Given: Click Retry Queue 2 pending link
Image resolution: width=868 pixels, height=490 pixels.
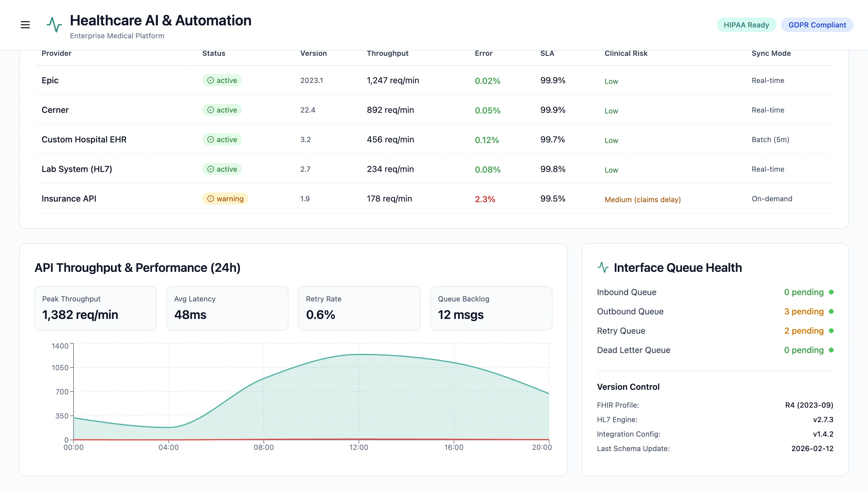Looking at the screenshot, I should click(804, 330).
